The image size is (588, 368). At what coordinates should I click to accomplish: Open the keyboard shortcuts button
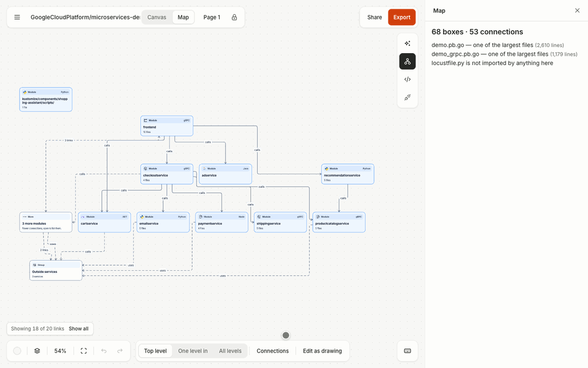pyautogui.click(x=408, y=351)
